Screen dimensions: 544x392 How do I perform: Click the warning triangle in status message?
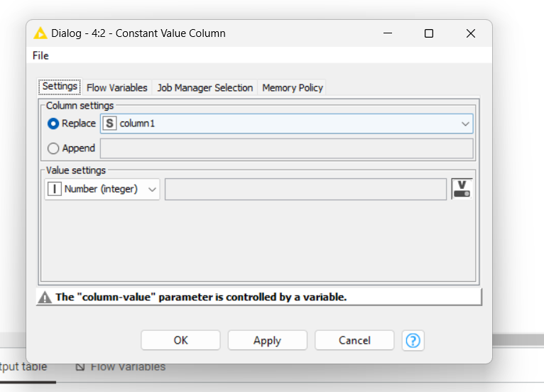pyautogui.click(x=45, y=298)
